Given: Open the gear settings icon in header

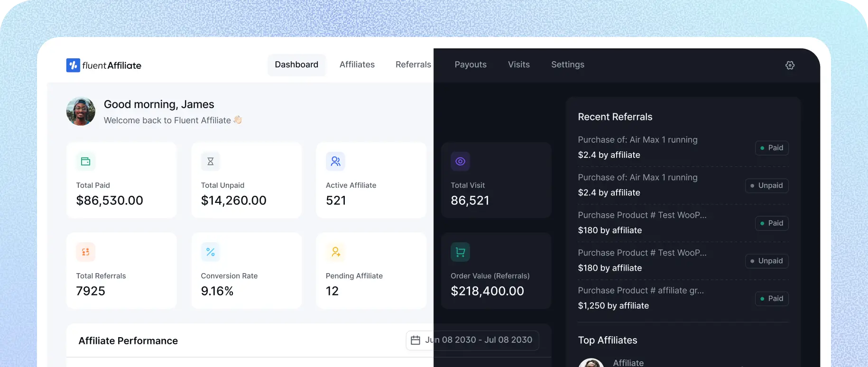Looking at the screenshot, I should (790, 65).
